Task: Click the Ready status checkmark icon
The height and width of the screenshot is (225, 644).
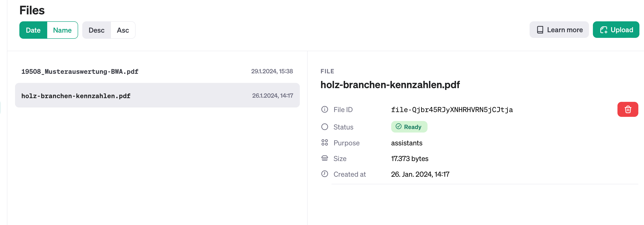Action: tap(399, 127)
